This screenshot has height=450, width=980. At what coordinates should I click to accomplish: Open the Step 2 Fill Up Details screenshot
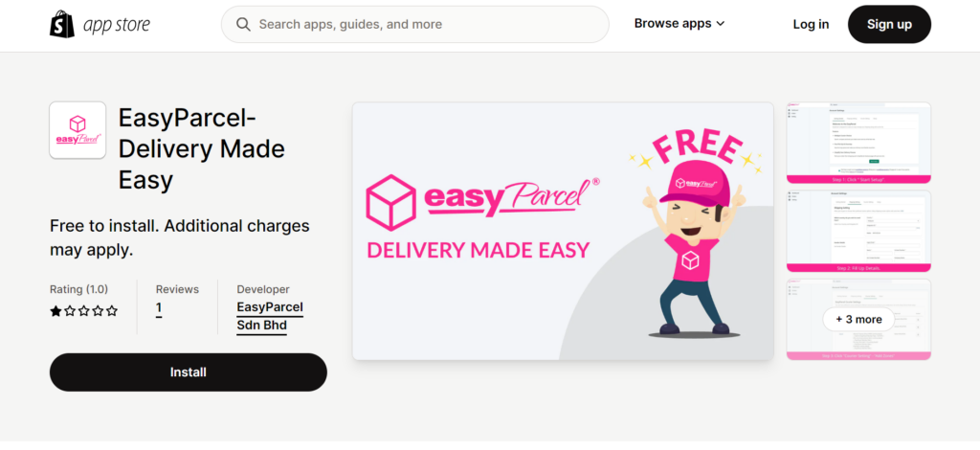[858, 232]
